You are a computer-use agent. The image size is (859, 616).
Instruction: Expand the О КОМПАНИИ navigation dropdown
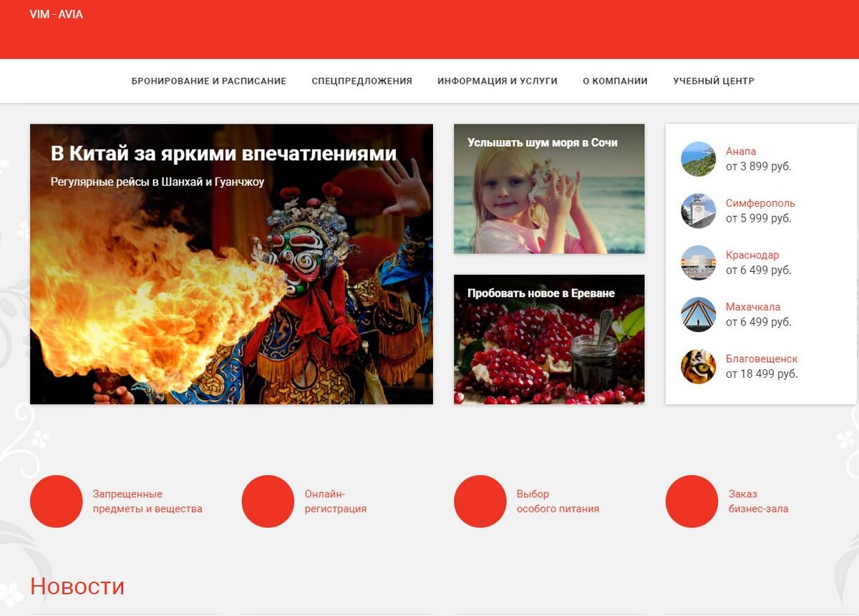(616, 81)
